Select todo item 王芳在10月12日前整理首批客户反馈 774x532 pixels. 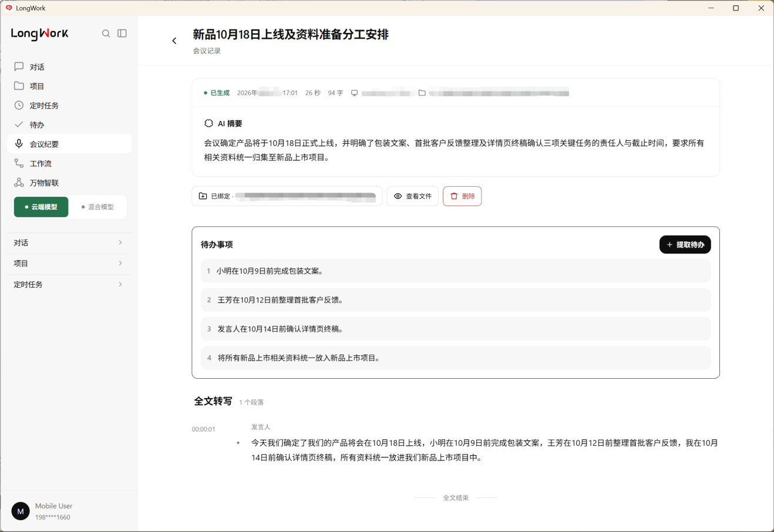click(x=456, y=299)
